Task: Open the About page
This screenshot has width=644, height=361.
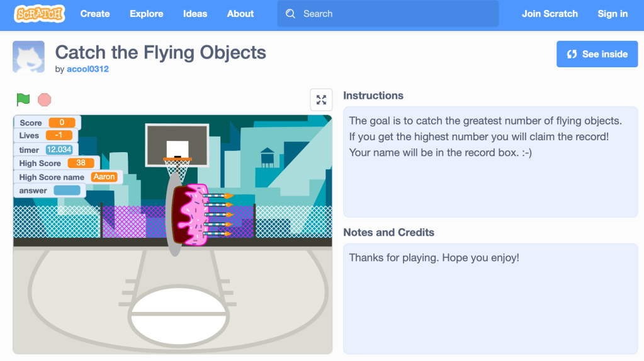Action: (x=240, y=14)
